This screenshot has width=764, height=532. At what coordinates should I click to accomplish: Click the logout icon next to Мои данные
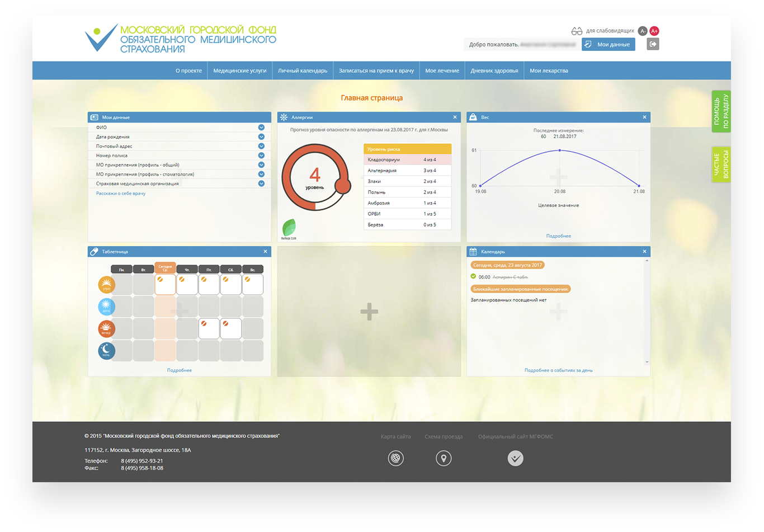tap(653, 44)
